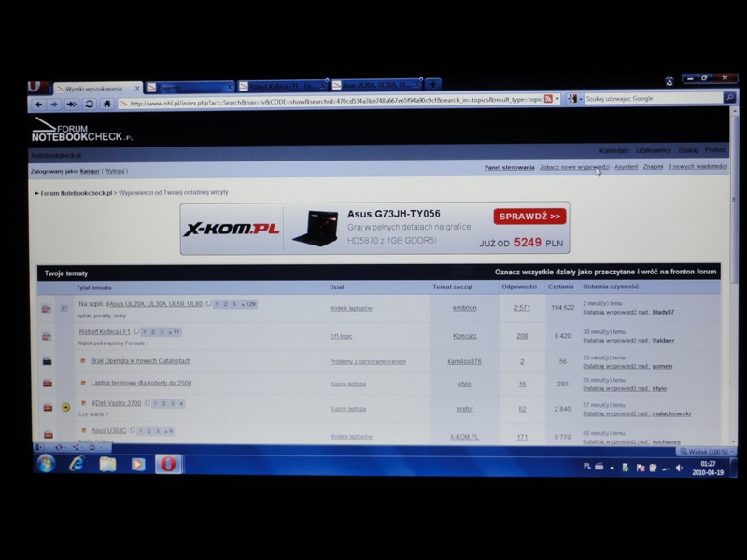
Task: Close the Wyniki wyszukiwania tab
Action: pyautogui.click(x=137, y=88)
